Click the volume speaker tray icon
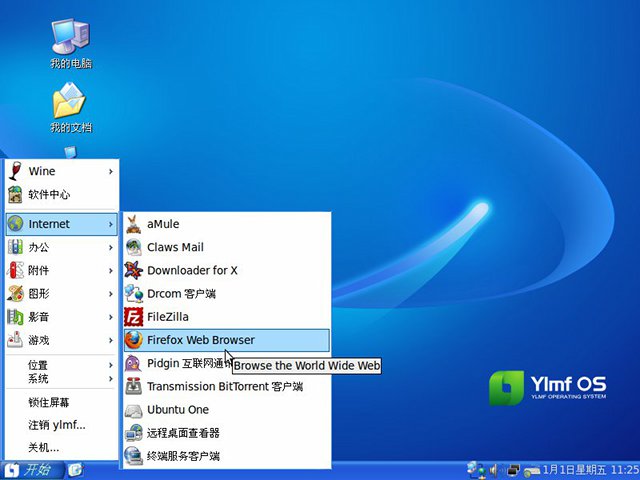Viewport: 640px width, 480px height. [494, 471]
